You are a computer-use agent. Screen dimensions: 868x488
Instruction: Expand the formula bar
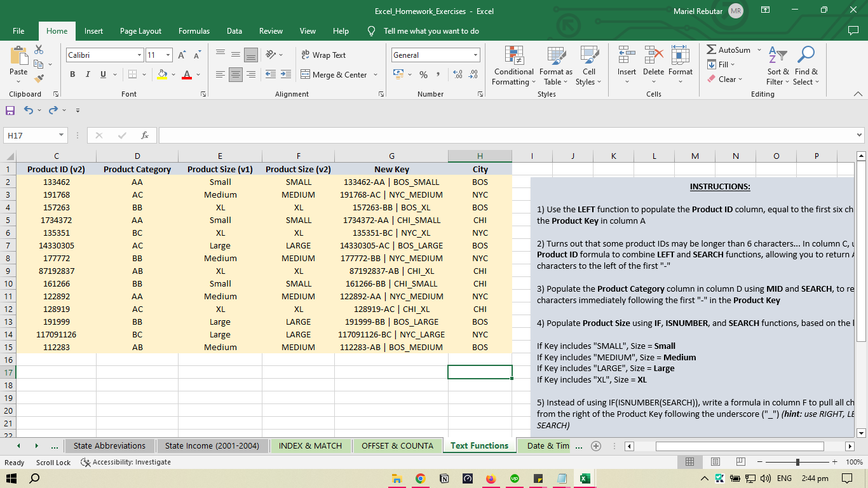coord(860,135)
